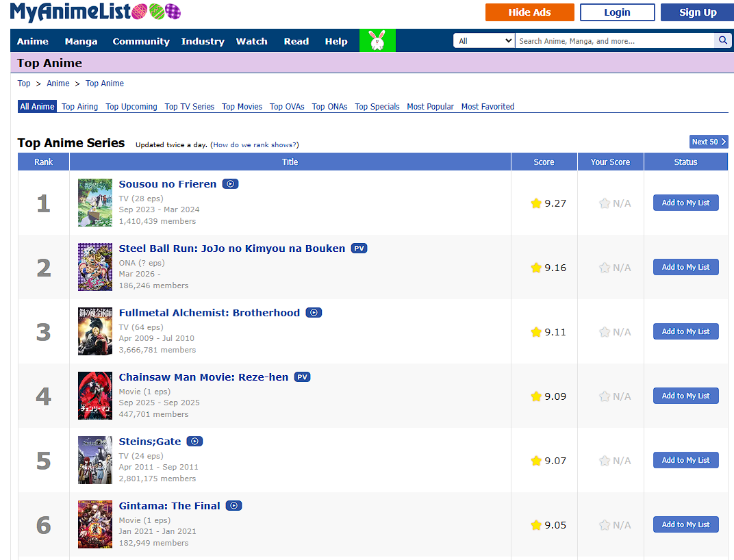Open the All search category dropdown

pos(484,41)
